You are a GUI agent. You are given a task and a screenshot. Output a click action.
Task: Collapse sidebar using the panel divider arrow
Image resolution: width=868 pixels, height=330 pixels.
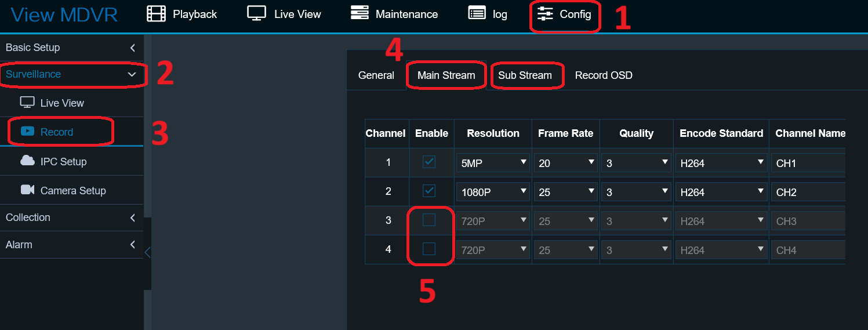[x=147, y=252]
